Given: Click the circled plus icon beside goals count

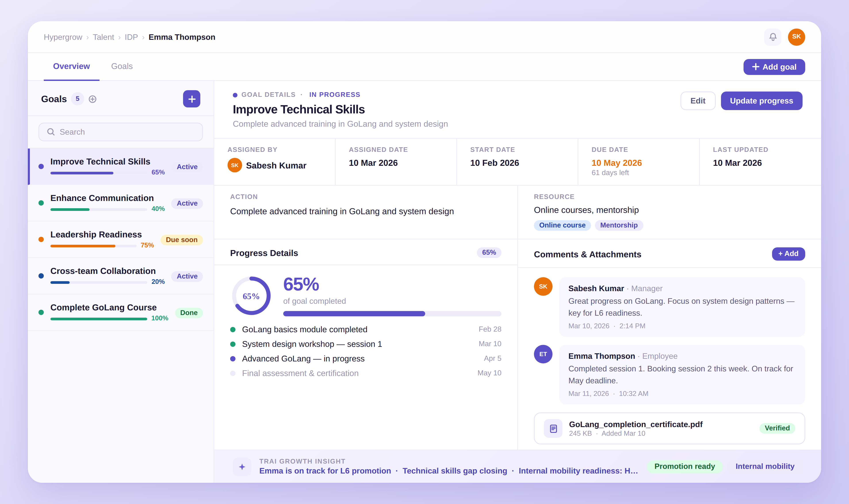Looking at the screenshot, I should pos(92,99).
